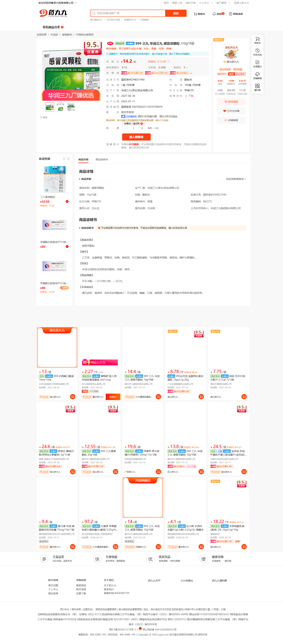Open messages via the bell icon
Viewport: 283px width, 644px height.
coord(214,14)
